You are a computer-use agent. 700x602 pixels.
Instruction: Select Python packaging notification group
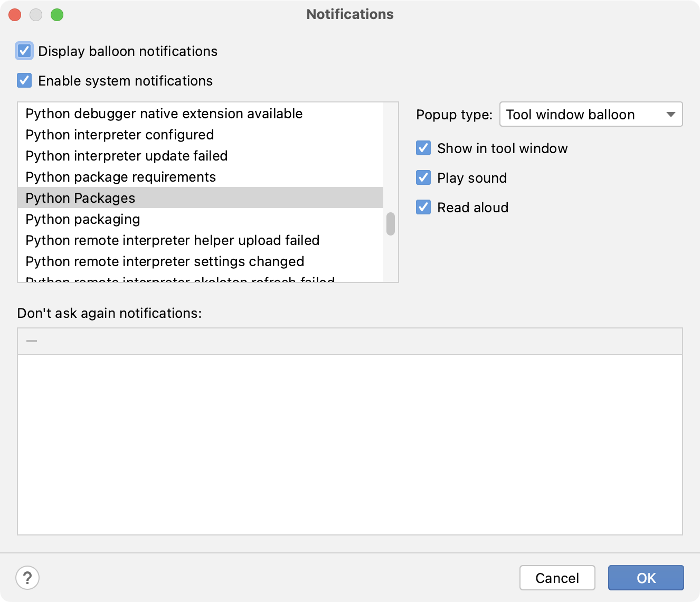(x=83, y=219)
